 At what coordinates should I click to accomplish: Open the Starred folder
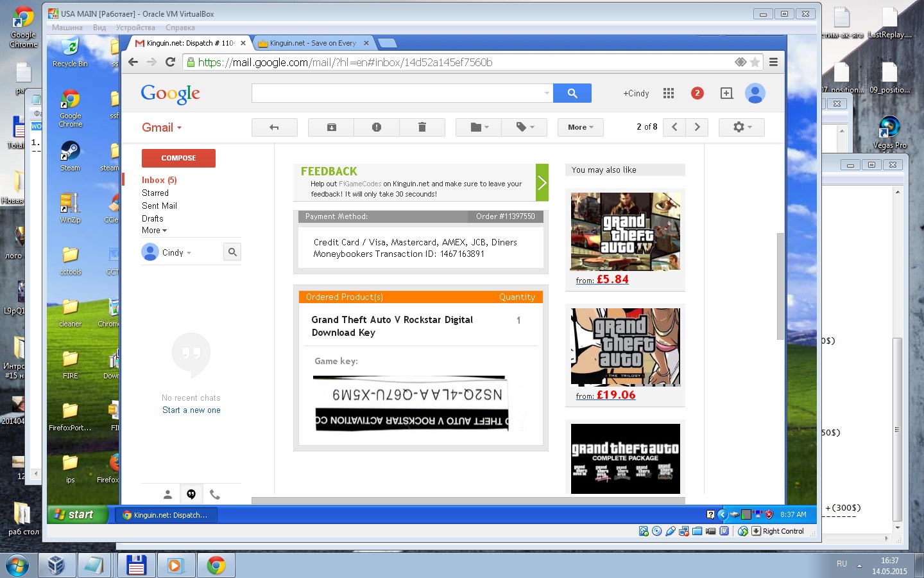click(x=155, y=193)
